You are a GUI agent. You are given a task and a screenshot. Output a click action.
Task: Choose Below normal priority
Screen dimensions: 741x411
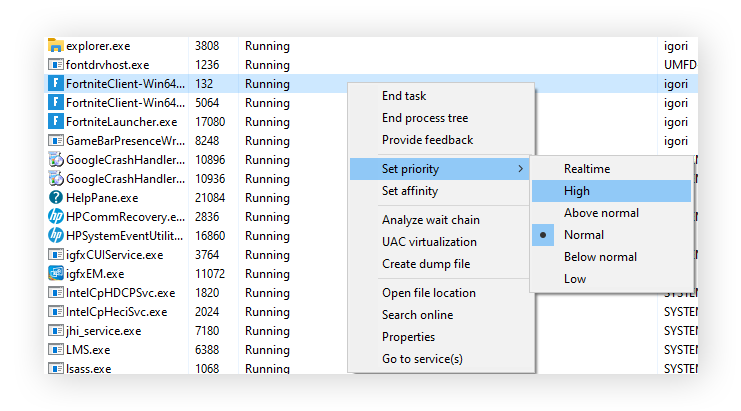click(x=600, y=257)
